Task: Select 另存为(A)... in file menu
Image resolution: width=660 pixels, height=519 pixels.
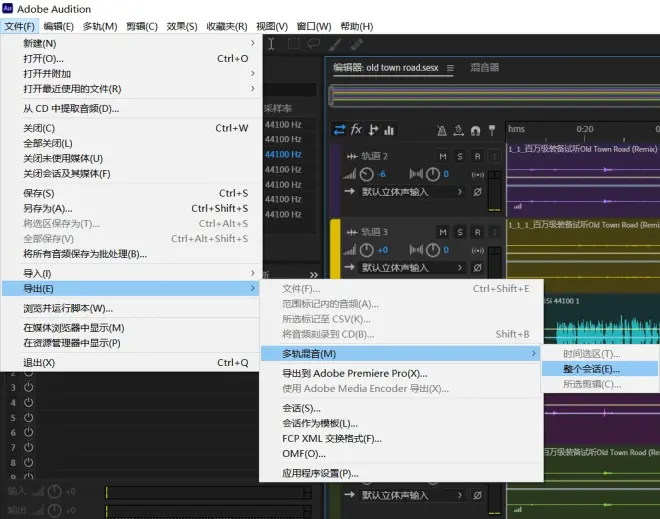Action: pyautogui.click(x=131, y=208)
